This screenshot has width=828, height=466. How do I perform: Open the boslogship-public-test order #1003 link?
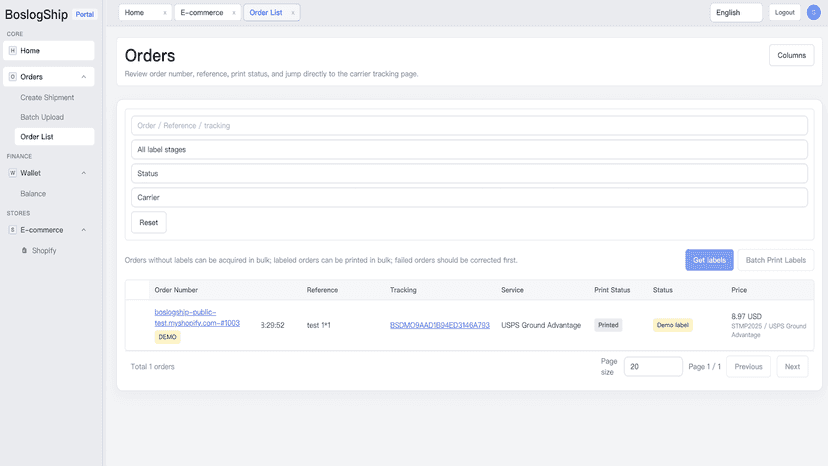point(197,318)
